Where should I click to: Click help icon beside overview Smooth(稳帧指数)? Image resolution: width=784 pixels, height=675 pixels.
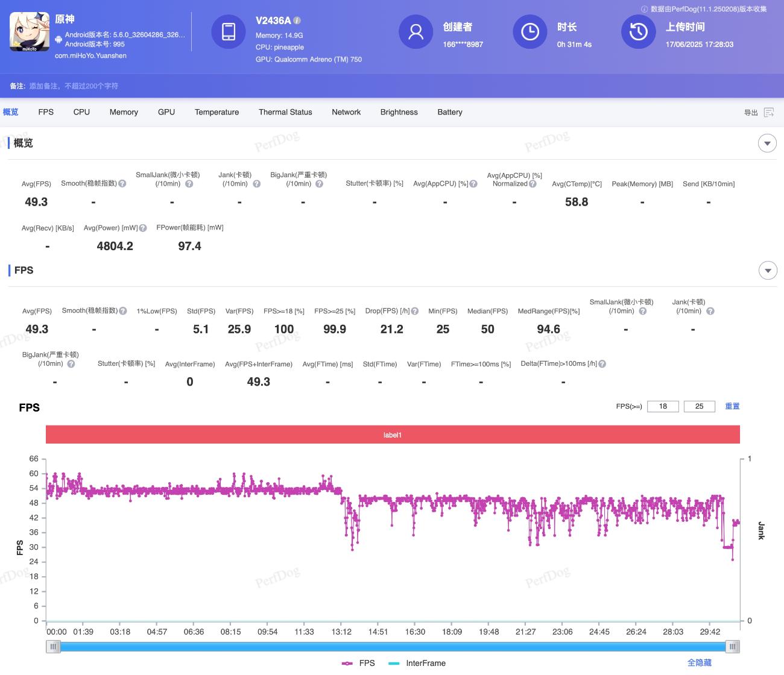click(x=122, y=184)
